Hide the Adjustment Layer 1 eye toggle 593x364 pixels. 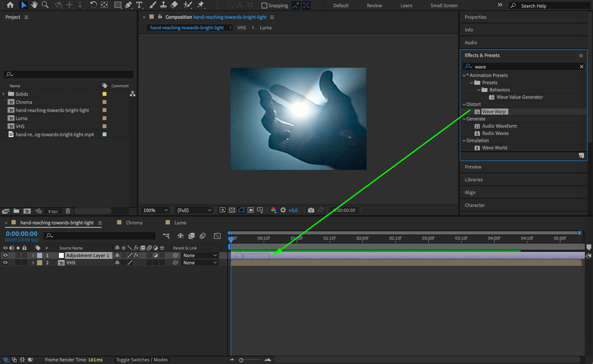[x=5, y=255]
